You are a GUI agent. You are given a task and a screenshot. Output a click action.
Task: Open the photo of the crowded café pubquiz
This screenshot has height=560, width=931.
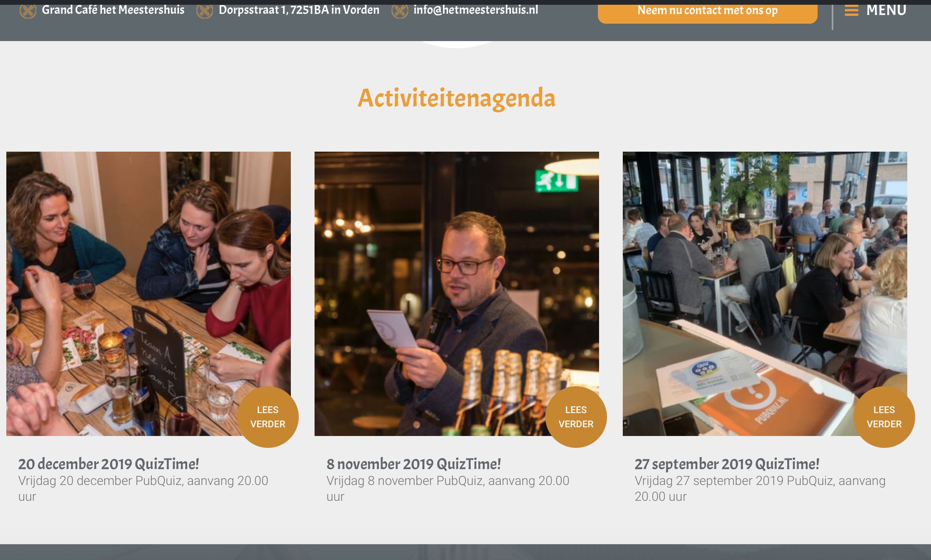point(765,294)
